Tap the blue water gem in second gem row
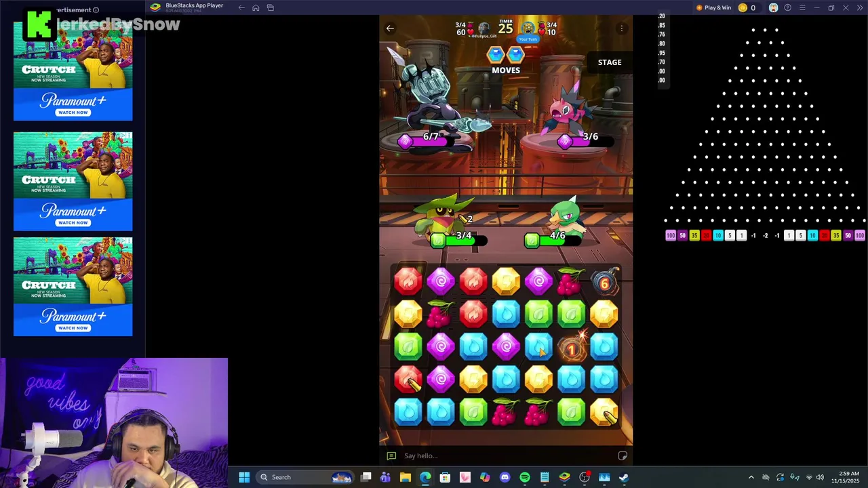The height and width of the screenshot is (488, 868). tap(506, 314)
